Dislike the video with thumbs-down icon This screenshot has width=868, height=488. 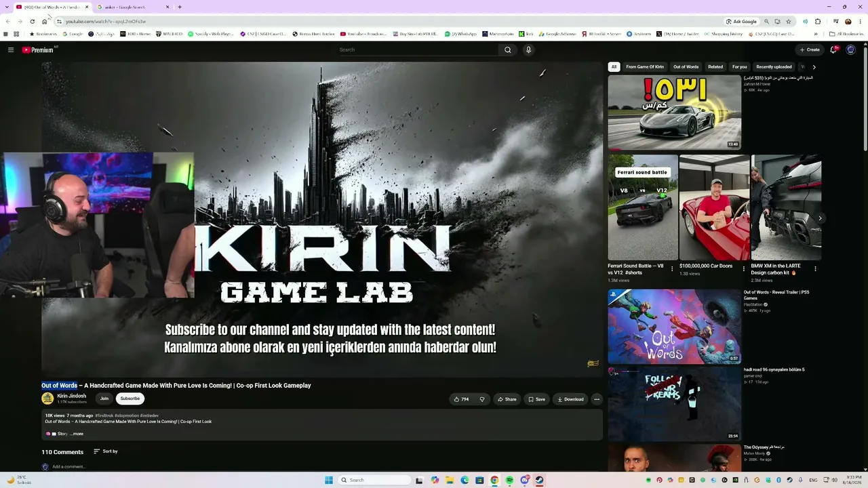[x=482, y=399]
